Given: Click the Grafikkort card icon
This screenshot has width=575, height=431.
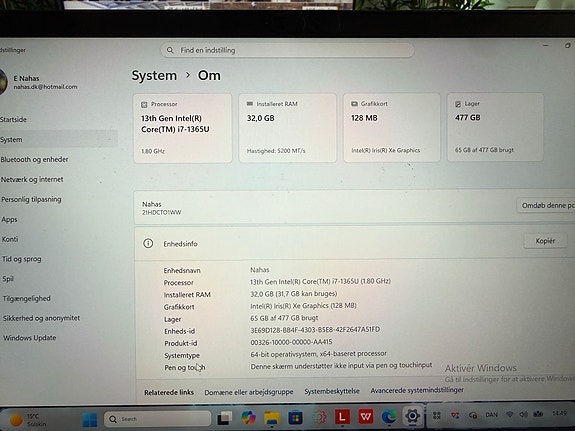Looking at the screenshot, I should click(354, 104).
